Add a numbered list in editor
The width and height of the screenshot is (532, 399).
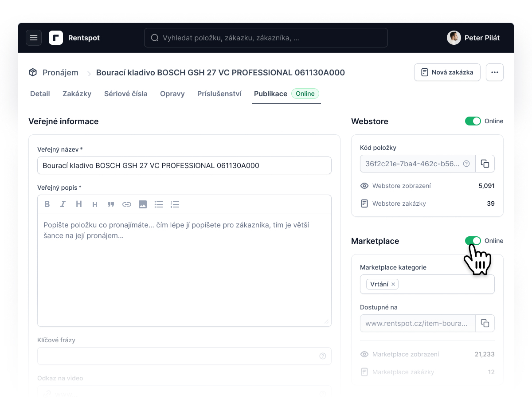coord(175,204)
